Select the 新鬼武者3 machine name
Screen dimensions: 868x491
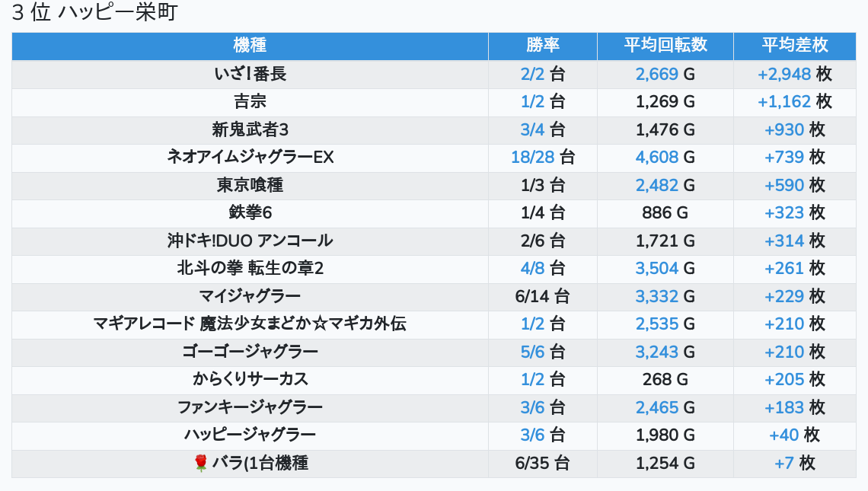coord(250,129)
